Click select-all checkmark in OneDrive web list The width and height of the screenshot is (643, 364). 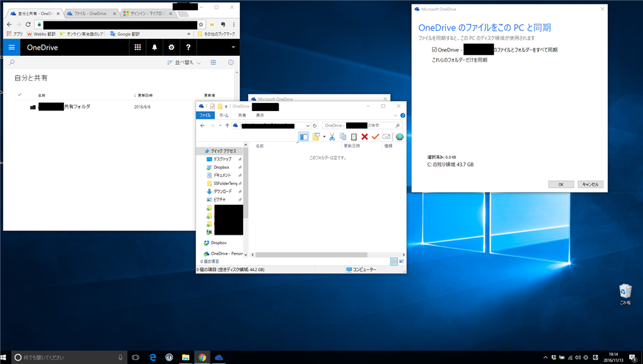[19, 95]
